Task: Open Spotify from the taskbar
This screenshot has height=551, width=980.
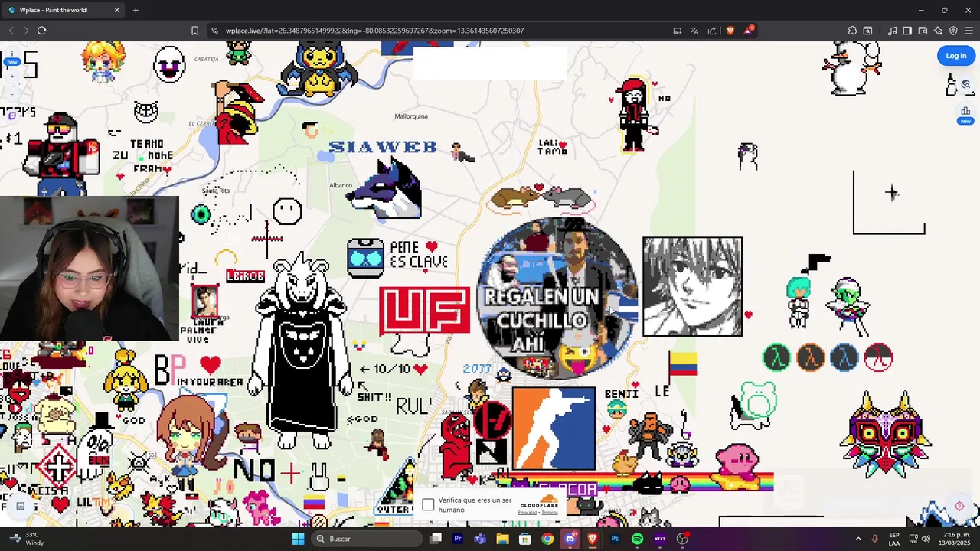Action: coord(637,539)
